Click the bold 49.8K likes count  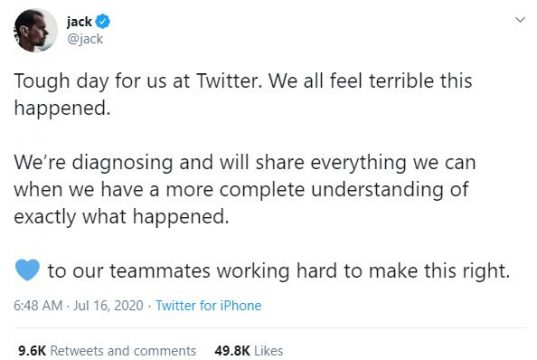(232, 351)
